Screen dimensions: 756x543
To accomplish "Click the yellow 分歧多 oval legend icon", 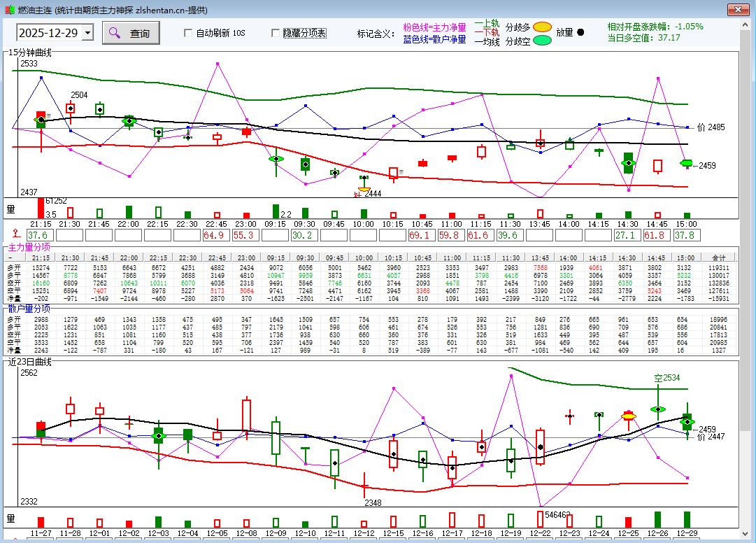I will point(542,27).
